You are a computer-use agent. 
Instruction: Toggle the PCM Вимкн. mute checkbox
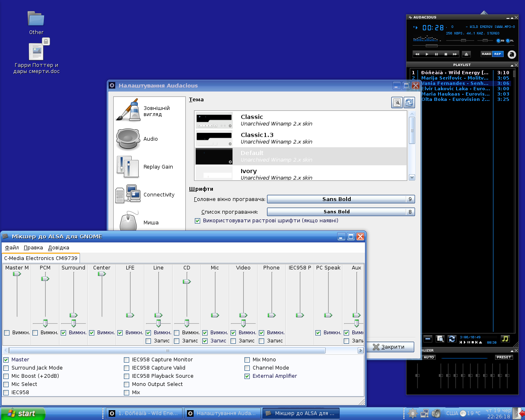(x=35, y=333)
